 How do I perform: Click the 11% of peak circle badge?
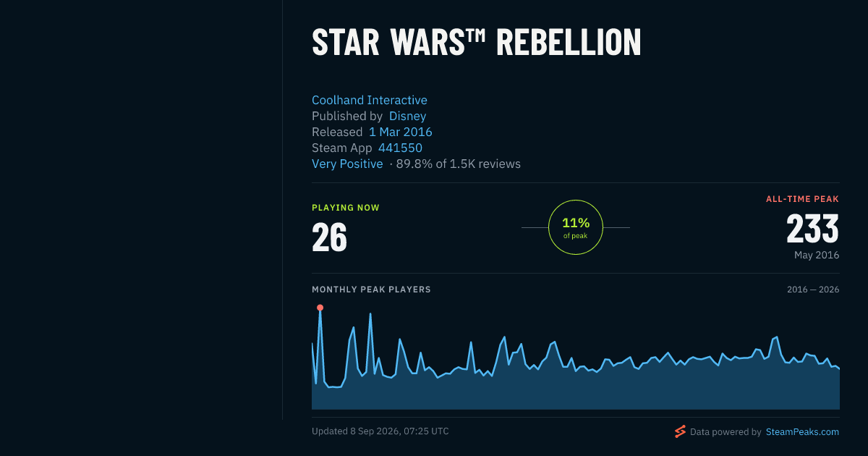coord(576,228)
